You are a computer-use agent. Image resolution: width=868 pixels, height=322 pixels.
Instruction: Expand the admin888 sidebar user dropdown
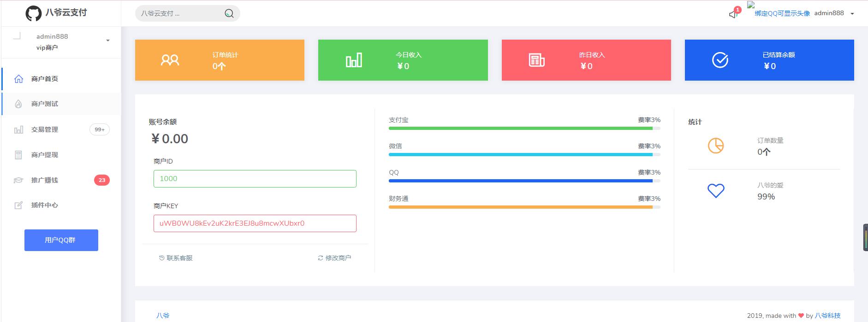108,41
